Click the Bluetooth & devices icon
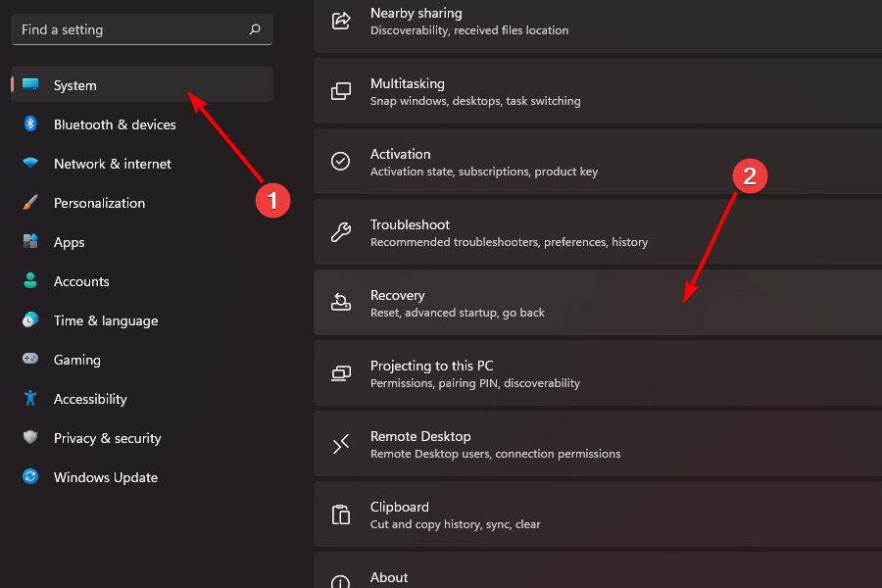The width and height of the screenshot is (882, 588). tap(30, 124)
